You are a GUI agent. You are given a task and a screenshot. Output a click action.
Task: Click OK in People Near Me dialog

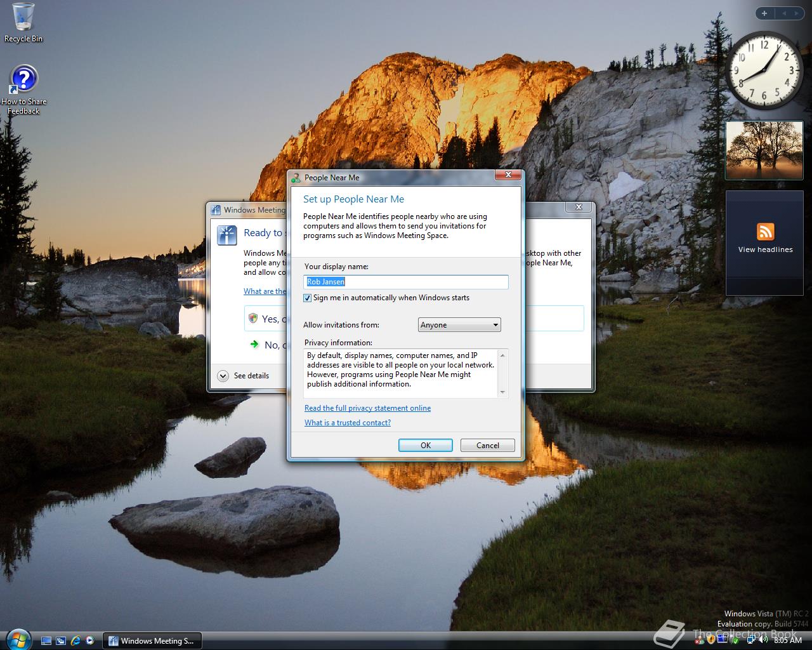click(x=426, y=446)
